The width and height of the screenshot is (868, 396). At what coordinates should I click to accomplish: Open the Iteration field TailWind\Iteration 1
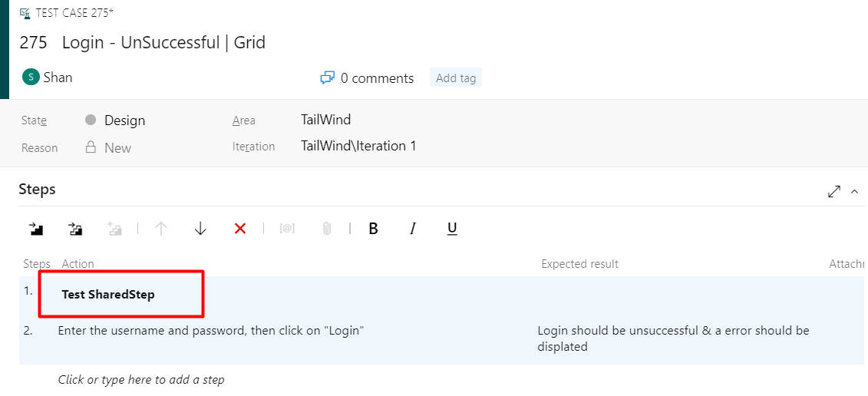click(358, 147)
